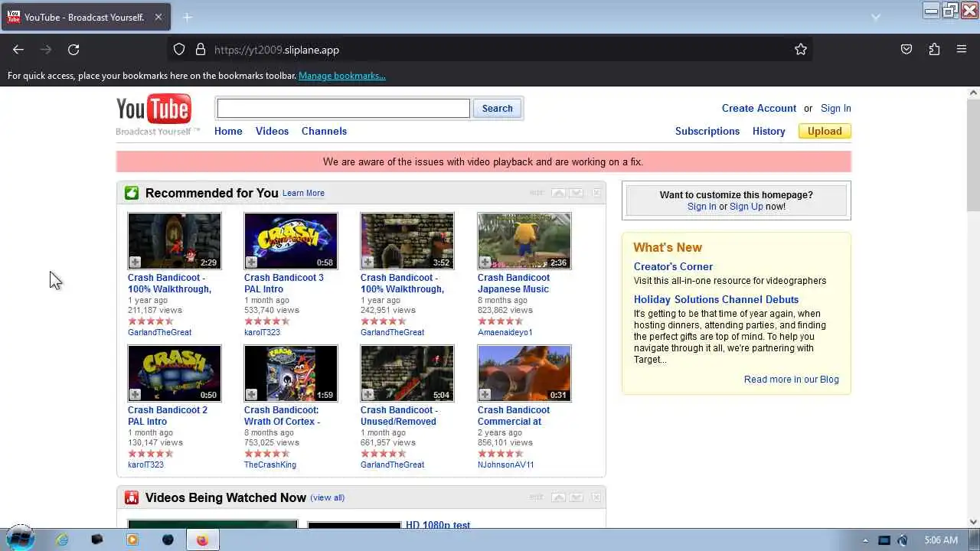Screen dimensions: 980x551
Task: Add Crash Bandicoot 3 PAL Intro to queue
Action: [251, 262]
